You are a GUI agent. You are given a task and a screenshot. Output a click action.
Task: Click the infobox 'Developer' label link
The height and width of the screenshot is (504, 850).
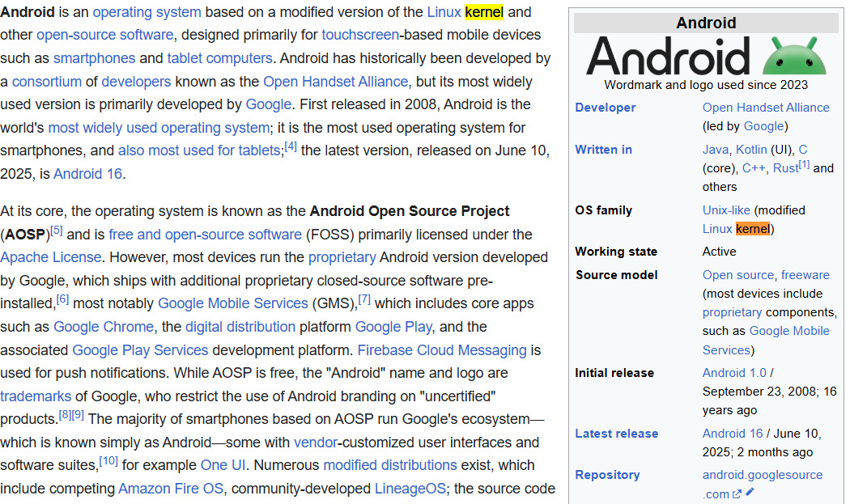click(x=606, y=108)
